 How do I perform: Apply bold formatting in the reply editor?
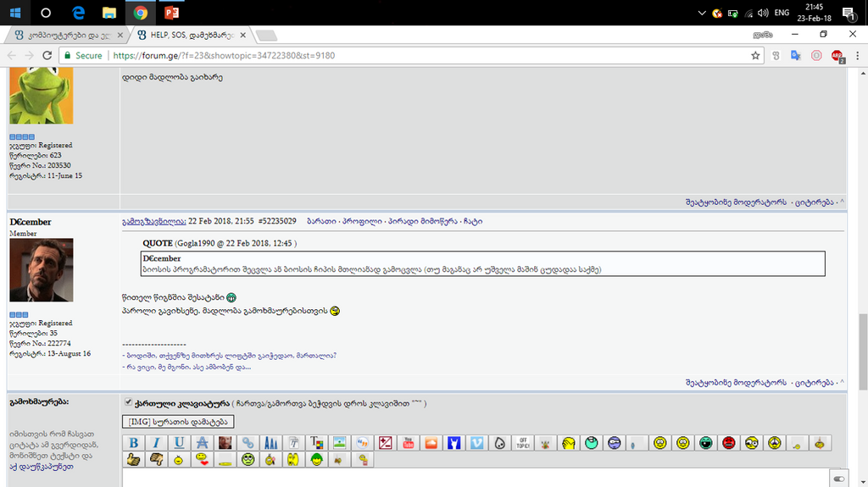click(133, 443)
